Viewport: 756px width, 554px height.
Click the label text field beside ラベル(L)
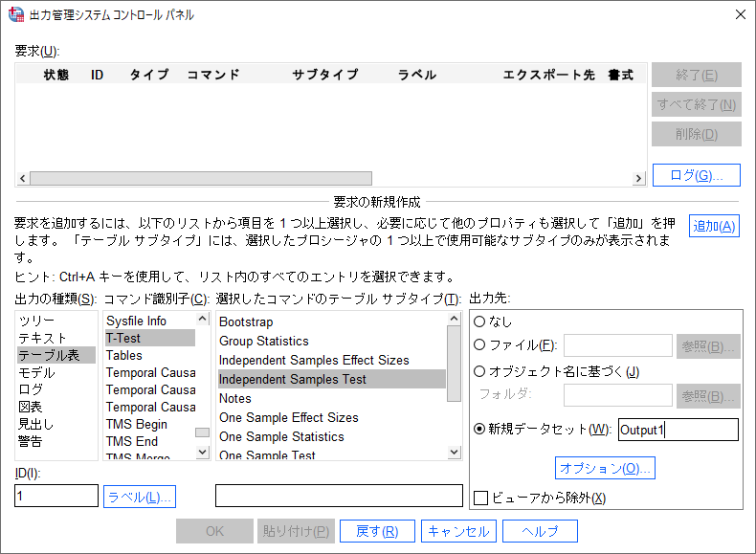pos(339,496)
